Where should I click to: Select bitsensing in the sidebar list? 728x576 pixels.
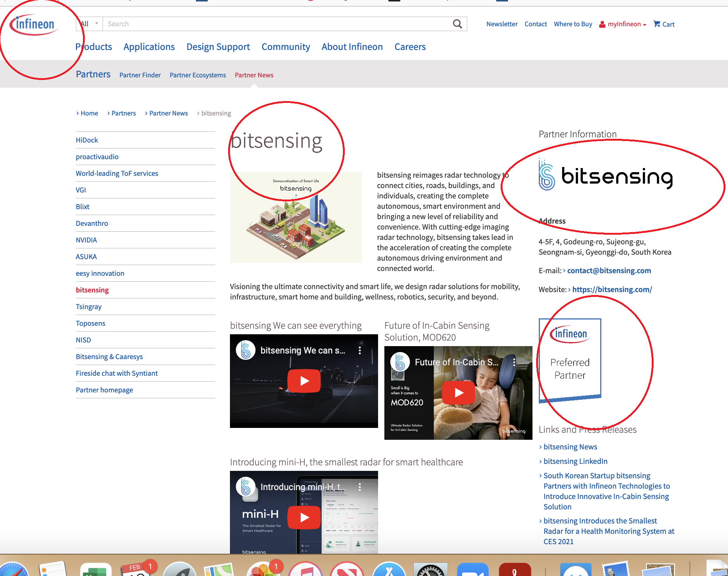(92, 290)
